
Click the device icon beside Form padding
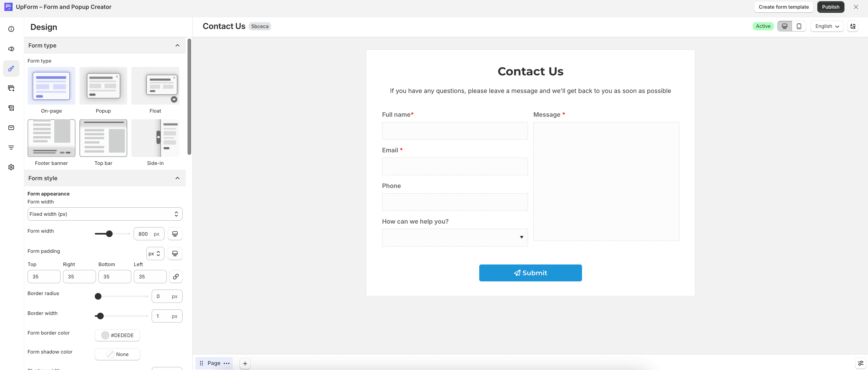pos(175,254)
